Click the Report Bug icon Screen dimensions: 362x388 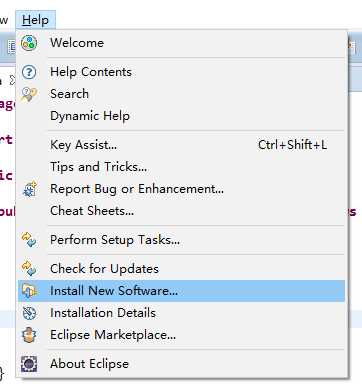click(x=30, y=189)
